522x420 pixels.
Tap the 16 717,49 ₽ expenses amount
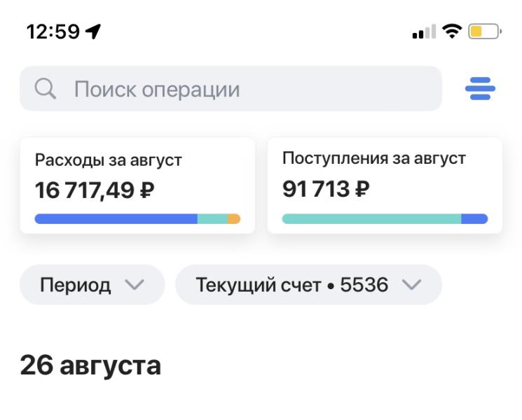(x=95, y=190)
